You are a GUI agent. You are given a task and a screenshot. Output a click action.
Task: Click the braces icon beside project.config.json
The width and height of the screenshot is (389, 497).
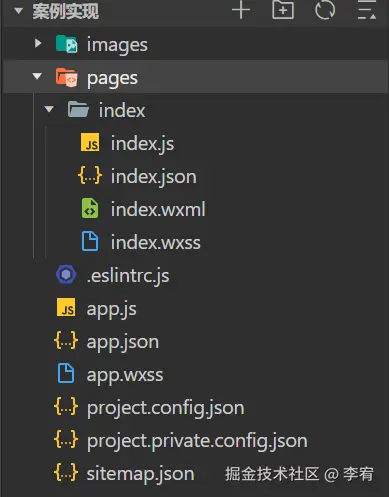(66, 406)
